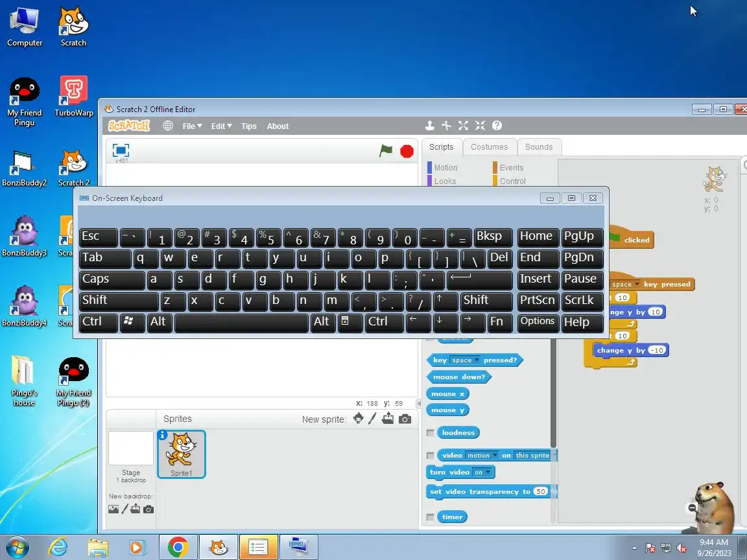Open the block help question-mark tool
Image resolution: width=747 pixels, height=560 pixels.
click(x=497, y=126)
